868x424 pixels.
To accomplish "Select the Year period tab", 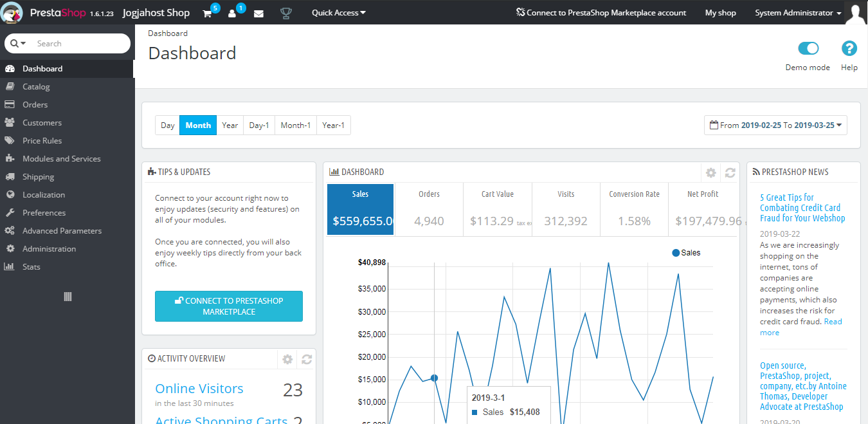I will 230,125.
